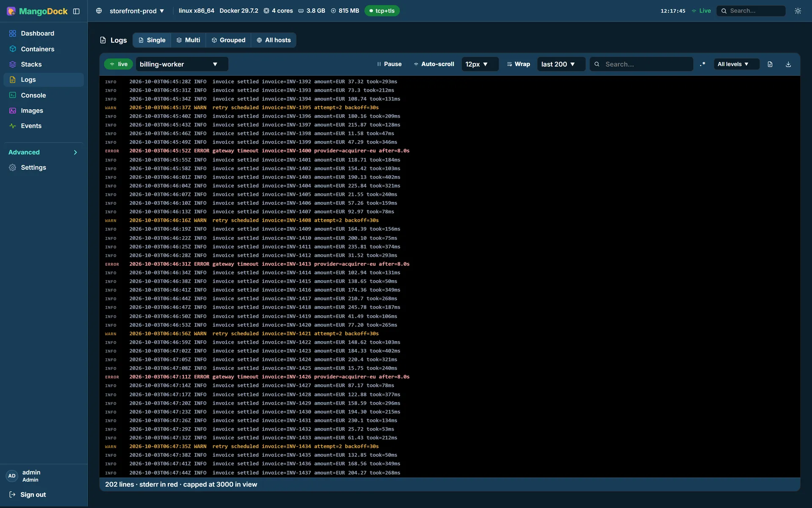Open the Events page
812x508 pixels.
click(44, 126)
